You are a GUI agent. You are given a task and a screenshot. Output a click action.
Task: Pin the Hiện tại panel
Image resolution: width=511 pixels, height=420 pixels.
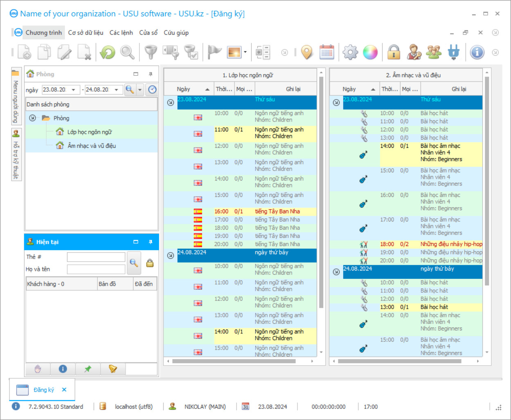coord(151,242)
